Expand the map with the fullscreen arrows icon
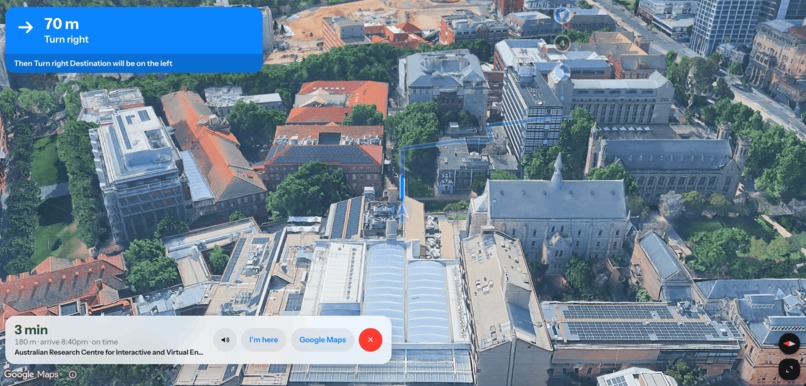 pos(789,369)
